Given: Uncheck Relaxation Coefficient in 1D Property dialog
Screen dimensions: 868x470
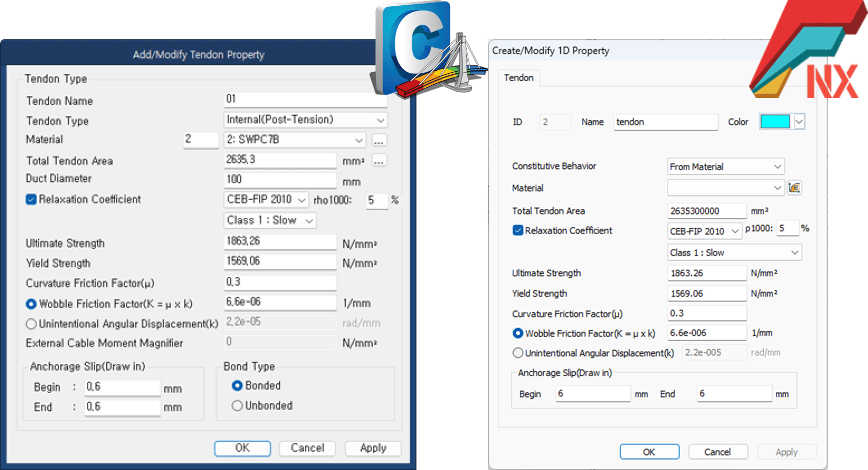Looking at the screenshot, I should point(518,231).
